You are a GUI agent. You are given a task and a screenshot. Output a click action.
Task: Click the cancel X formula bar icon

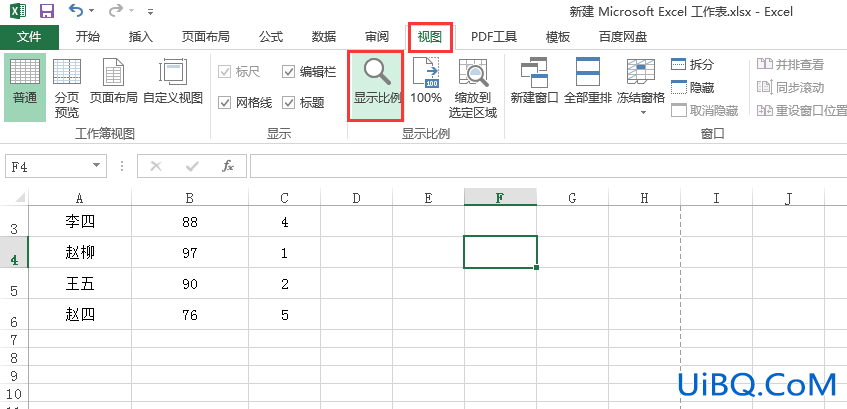156,166
